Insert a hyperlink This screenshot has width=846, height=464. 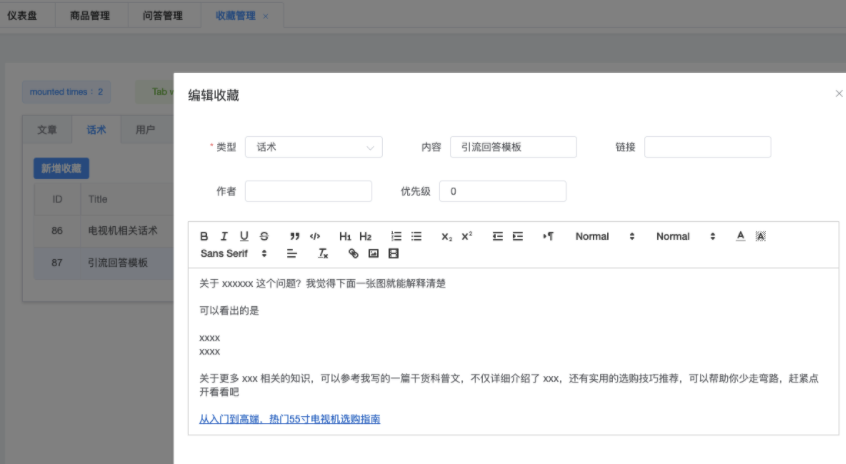coord(353,254)
